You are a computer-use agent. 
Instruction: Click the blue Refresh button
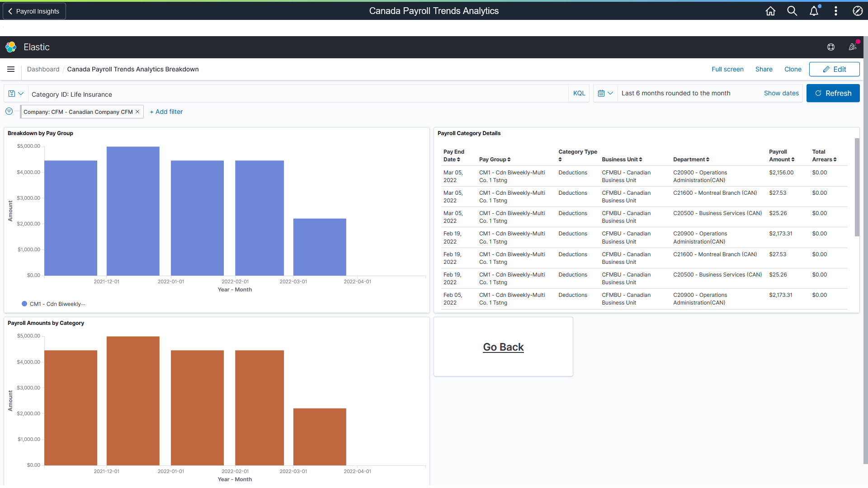(x=833, y=93)
